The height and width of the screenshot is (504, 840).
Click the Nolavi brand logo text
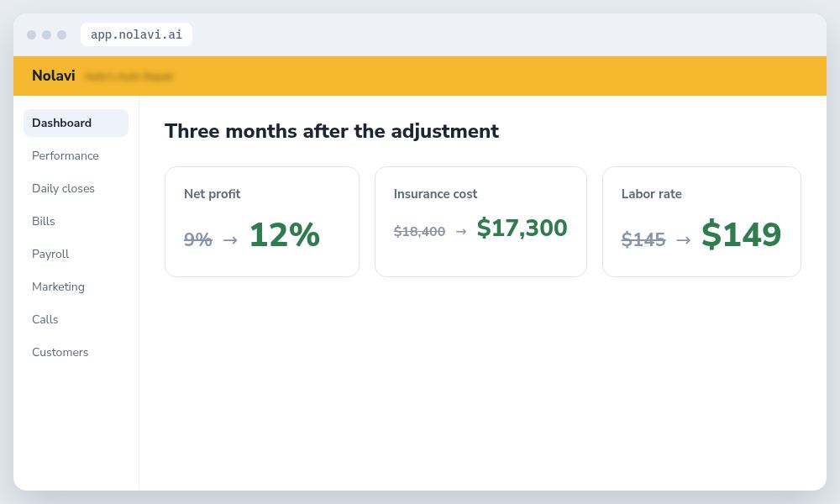[x=54, y=76]
